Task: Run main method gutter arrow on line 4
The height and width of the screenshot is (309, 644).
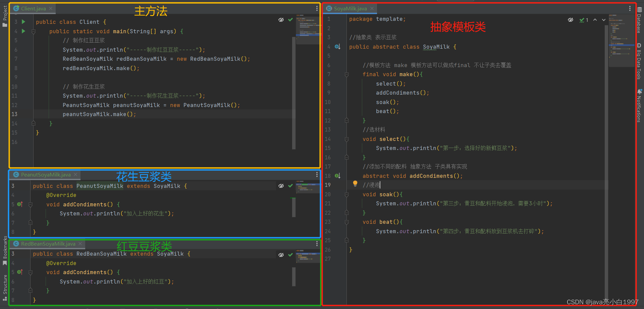Action: (23, 31)
